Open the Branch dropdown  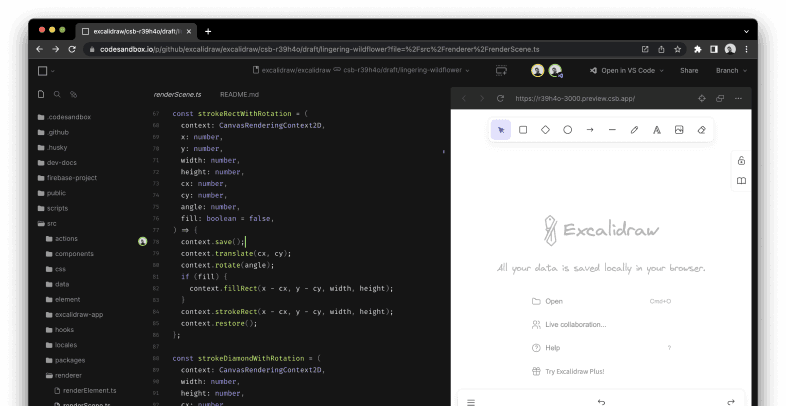tap(730, 71)
